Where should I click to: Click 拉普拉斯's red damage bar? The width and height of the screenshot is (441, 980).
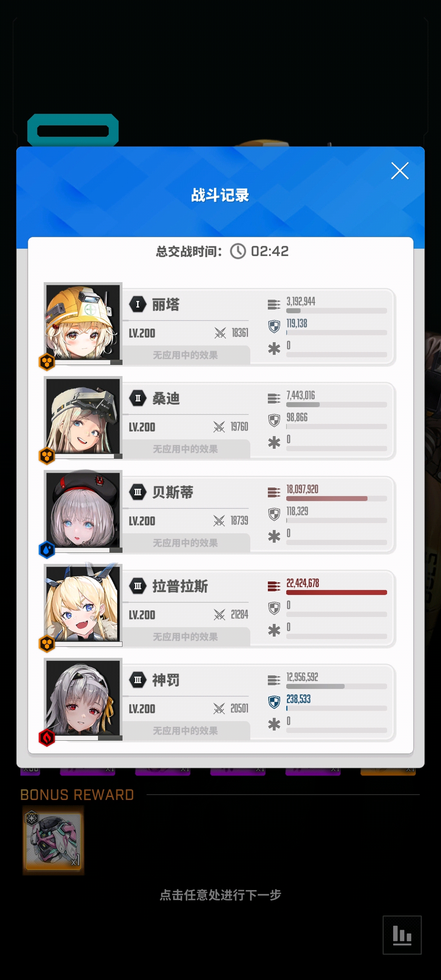pos(336,592)
